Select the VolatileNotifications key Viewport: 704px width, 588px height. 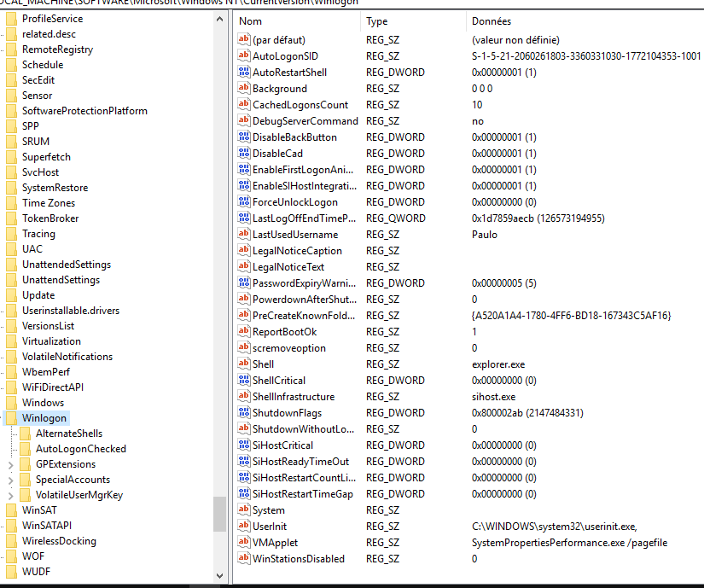(67, 357)
